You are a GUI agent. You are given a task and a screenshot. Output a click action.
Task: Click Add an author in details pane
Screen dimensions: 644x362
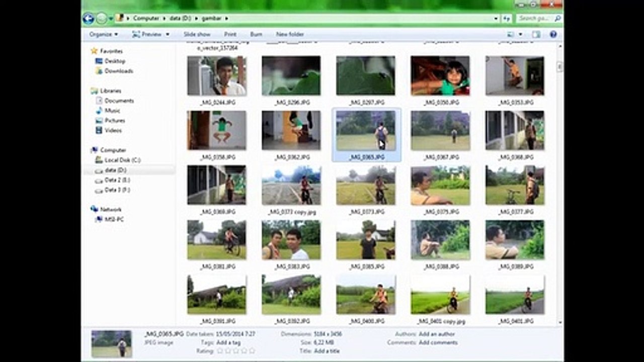[x=437, y=334]
